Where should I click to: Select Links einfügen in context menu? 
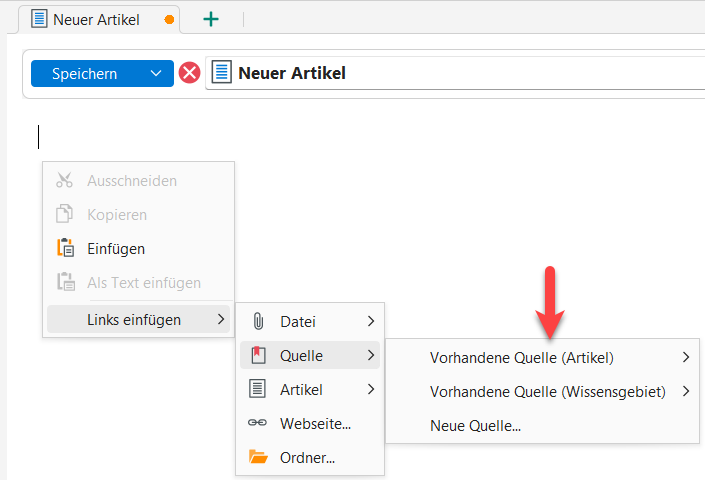(134, 320)
